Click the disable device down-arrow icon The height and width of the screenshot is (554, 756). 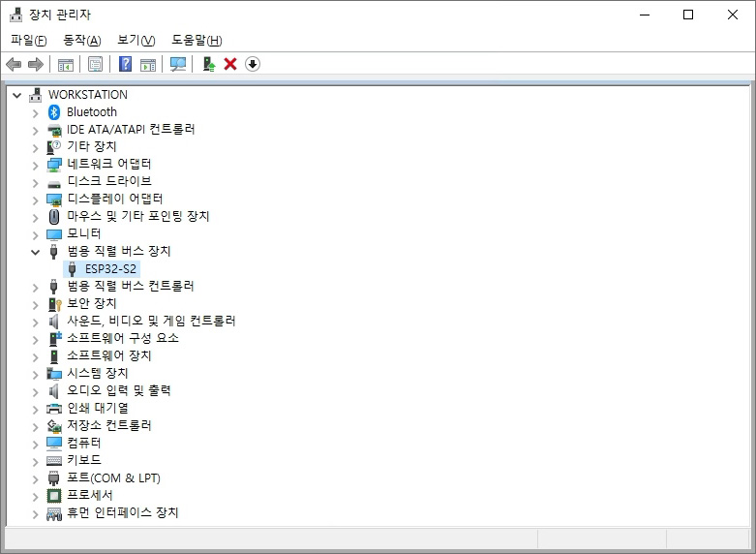point(253,64)
